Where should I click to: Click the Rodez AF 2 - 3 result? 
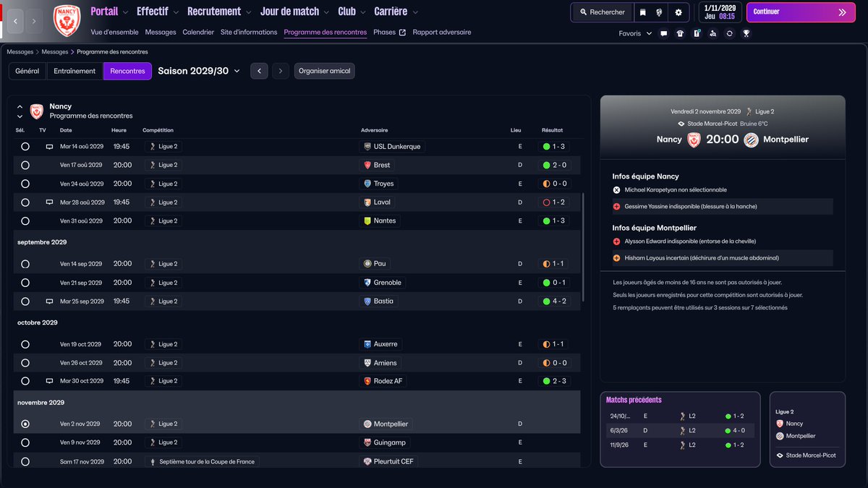pyautogui.click(x=556, y=381)
